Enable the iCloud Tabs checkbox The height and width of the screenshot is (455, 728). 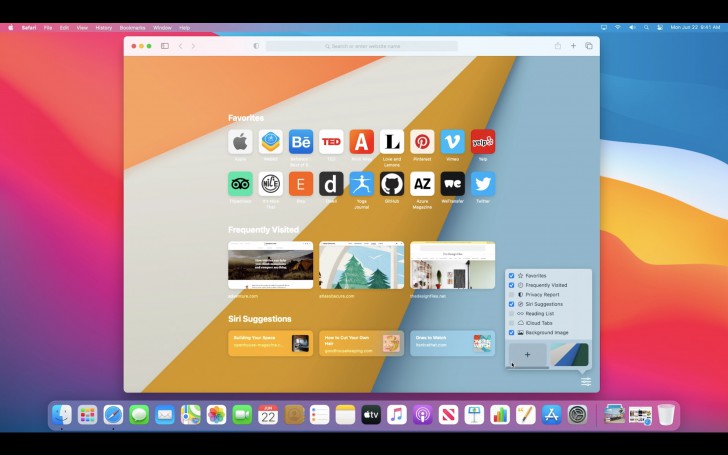point(511,323)
